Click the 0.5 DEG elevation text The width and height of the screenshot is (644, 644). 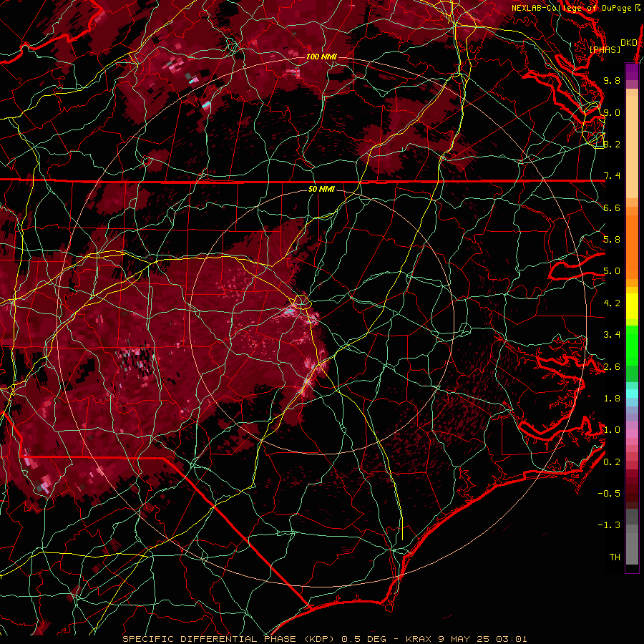coord(364,639)
